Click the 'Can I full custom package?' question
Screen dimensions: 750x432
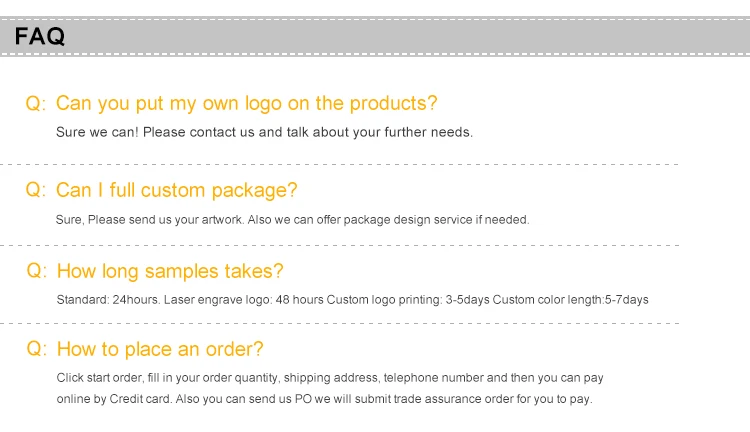click(176, 190)
